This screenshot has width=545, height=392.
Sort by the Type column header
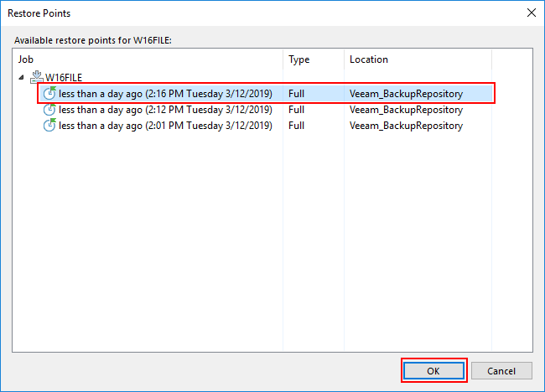click(x=314, y=59)
